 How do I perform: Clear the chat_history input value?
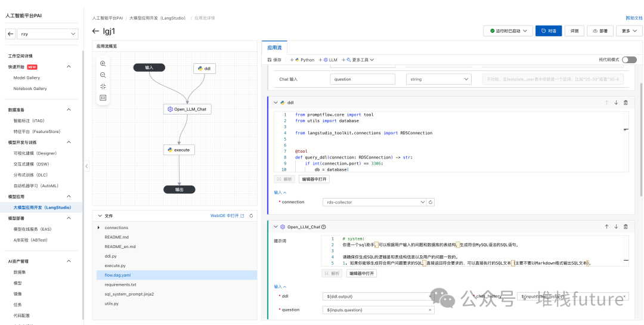(x=625, y=296)
